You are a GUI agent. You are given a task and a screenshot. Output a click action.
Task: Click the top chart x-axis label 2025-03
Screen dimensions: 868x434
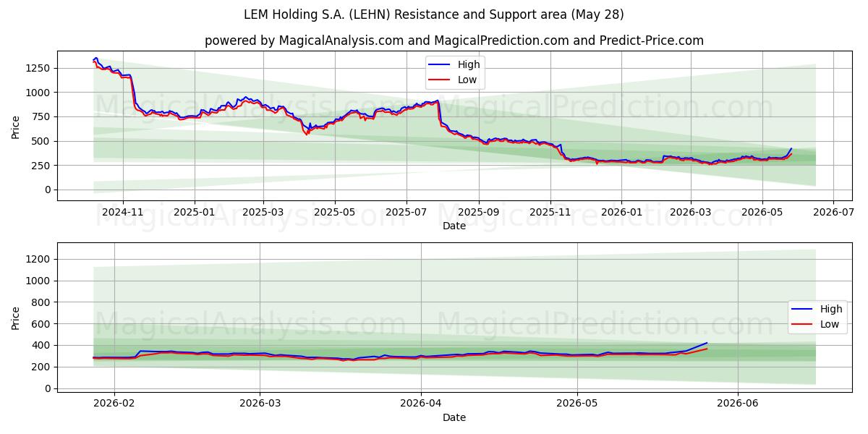[x=263, y=212]
